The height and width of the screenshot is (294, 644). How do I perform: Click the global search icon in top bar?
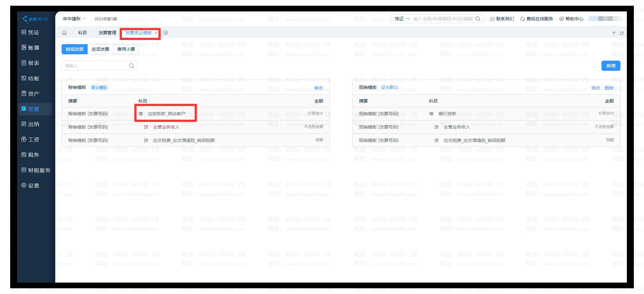478,19
